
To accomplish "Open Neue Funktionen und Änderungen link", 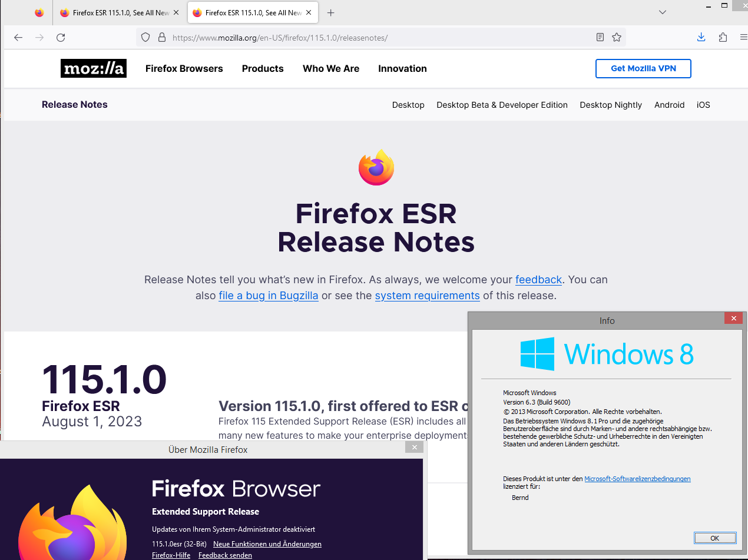I will 267,544.
